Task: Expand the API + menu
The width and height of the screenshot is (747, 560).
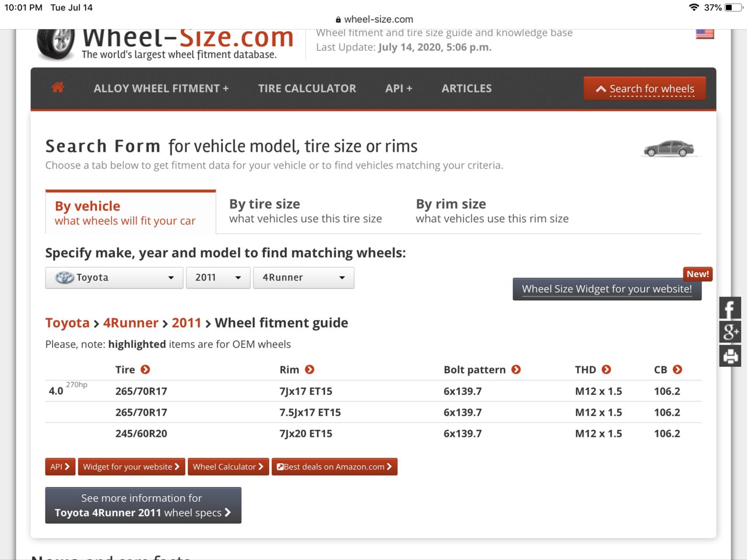Action: 399,89
